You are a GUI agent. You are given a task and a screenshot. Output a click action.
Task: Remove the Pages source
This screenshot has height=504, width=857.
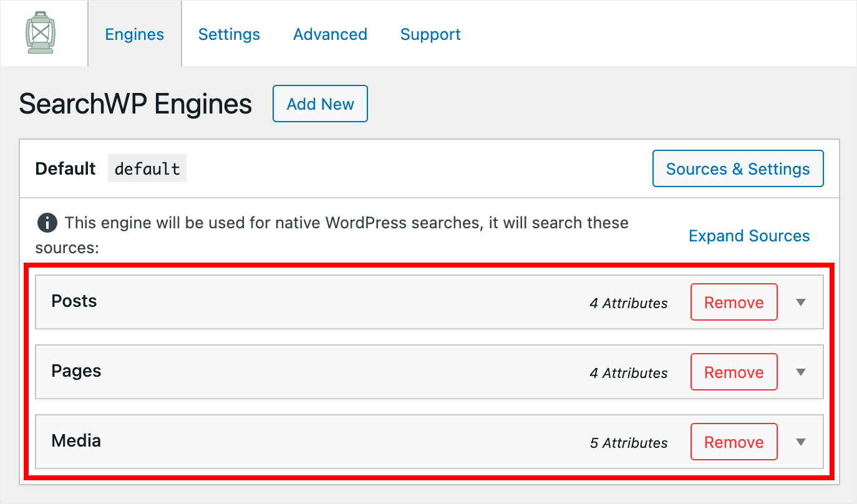[x=734, y=372]
